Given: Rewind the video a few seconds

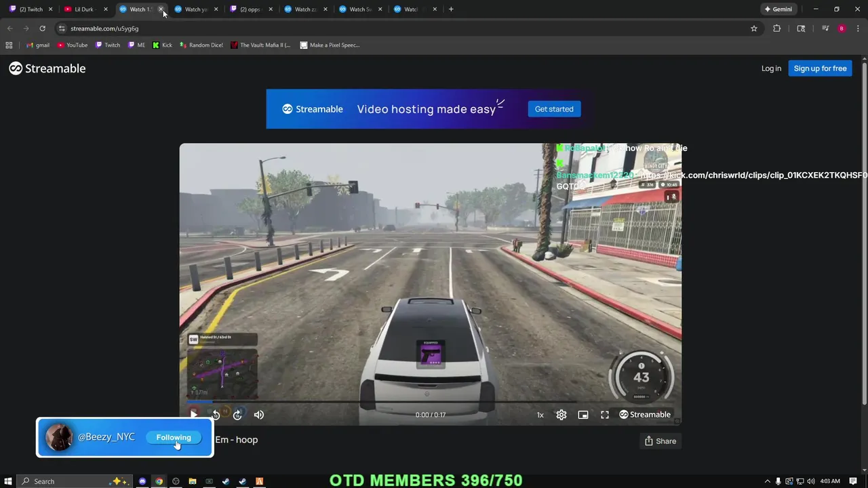Looking at the screenshot, I should pos(216,415).
